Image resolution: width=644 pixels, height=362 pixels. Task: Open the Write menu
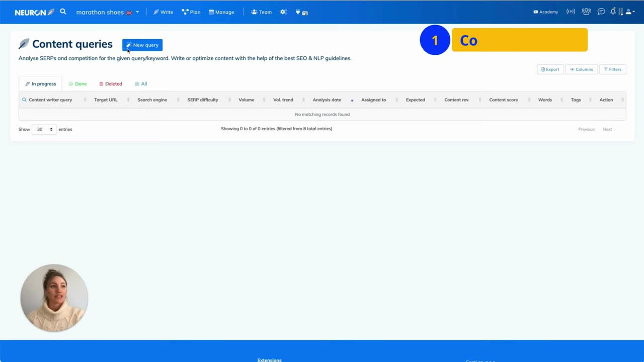coord(163,12)
